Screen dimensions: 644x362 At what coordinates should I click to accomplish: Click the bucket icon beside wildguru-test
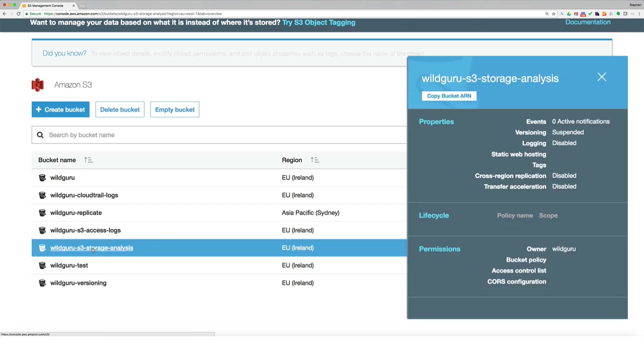[42, 265]
